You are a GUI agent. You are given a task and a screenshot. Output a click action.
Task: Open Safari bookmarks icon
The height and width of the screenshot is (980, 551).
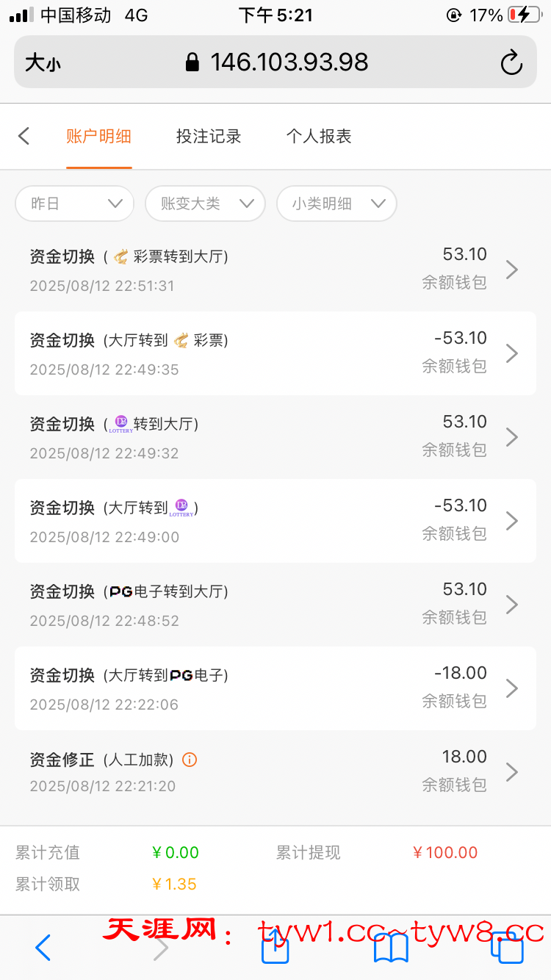(391, 948)
